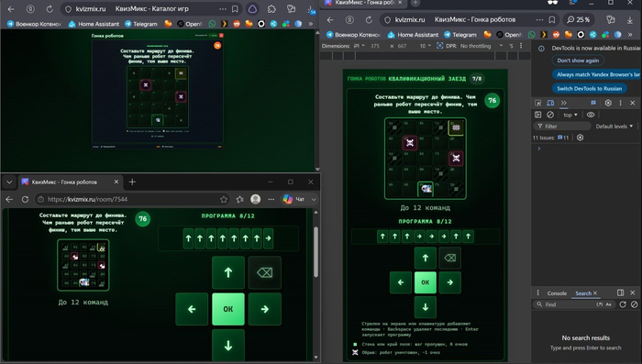Click WhatsApp bookmark icon in top-left browser
642x364 pixels.
click(x=212, y=24)
